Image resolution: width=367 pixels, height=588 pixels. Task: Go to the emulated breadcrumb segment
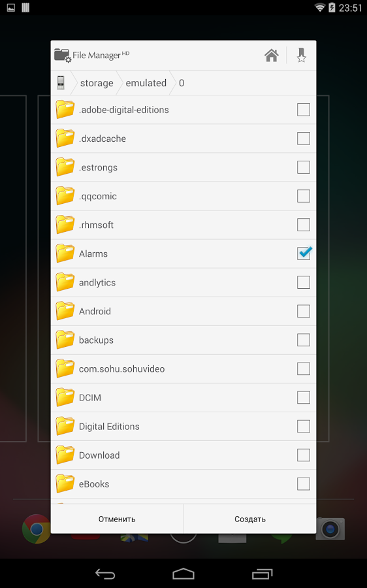click(x=146, y=83)
